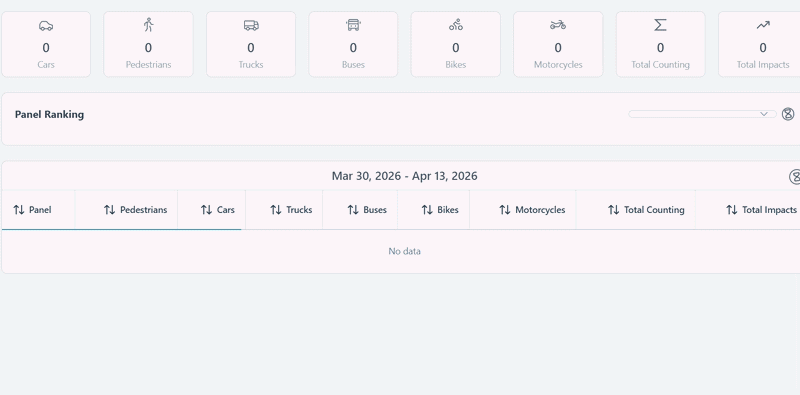Click the Cars icon in the stat card
Screen dimensions: 800x395
(x=46, y=26)
